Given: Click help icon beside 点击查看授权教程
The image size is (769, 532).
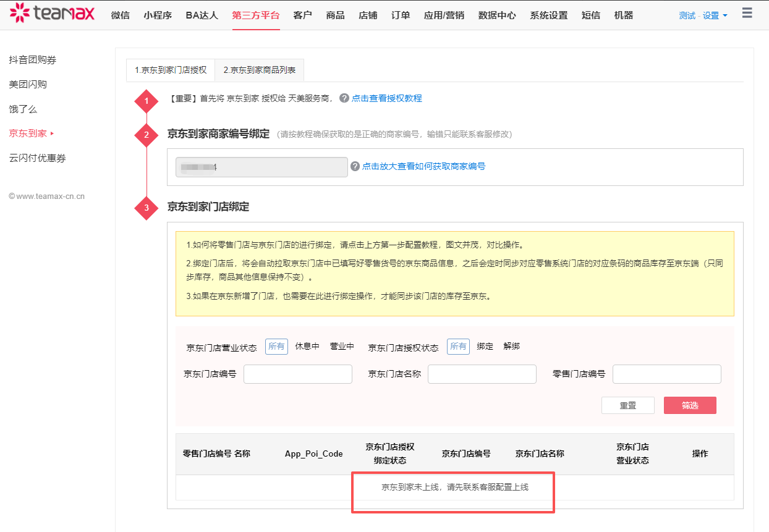Looking at the screenshot, I should (x=344, y=98).
